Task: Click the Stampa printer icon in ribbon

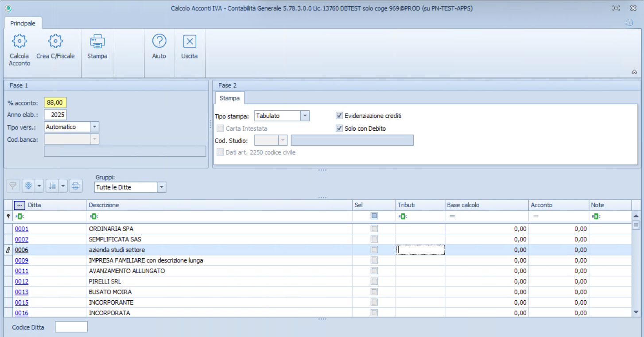Action: click(97, 42)
